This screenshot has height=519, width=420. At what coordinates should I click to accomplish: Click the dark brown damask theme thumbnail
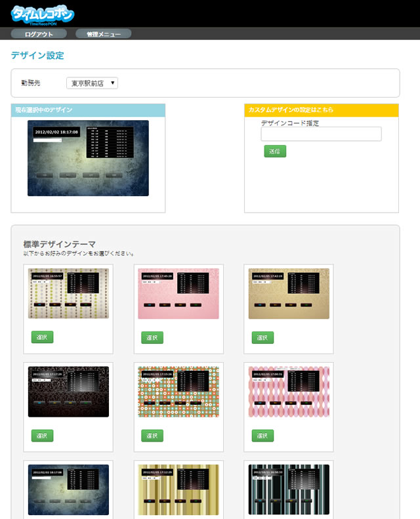tap(68, 391)
